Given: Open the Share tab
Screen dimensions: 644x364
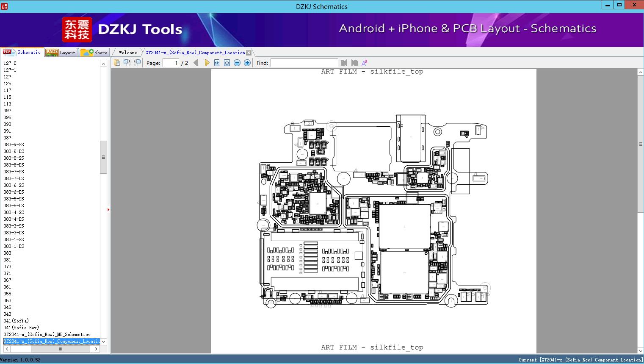Looking at the screenshot, I should coord(95,53).
